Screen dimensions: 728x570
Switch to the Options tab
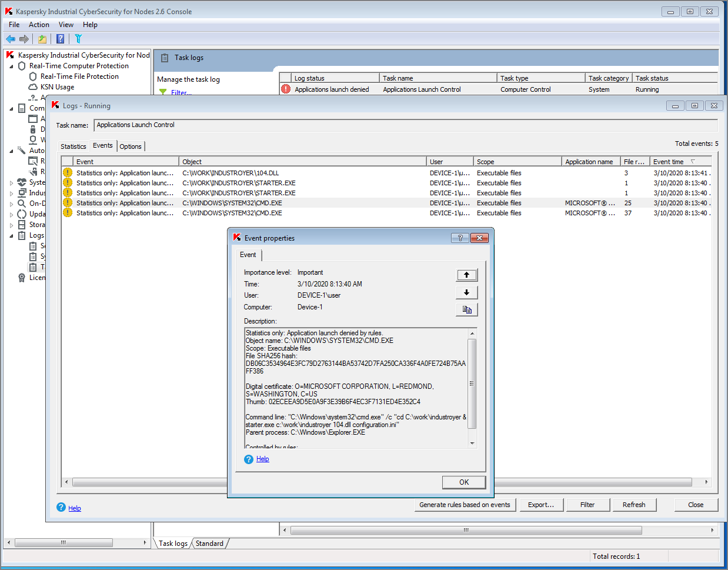pos(131,146)
